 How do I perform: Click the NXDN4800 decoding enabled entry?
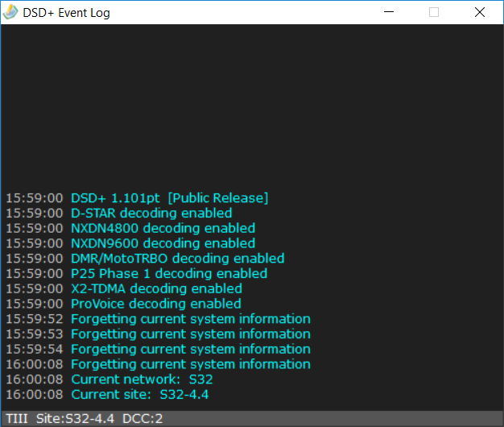click(x=130, y=228)
